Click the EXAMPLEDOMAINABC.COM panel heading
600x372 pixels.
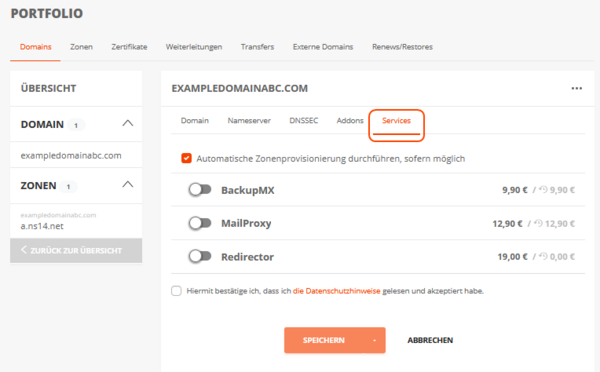click(240, 88)
